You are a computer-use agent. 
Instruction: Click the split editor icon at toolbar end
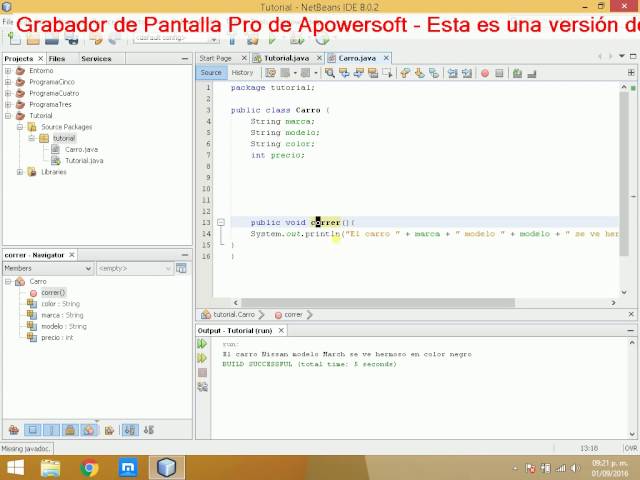point(631,73)
